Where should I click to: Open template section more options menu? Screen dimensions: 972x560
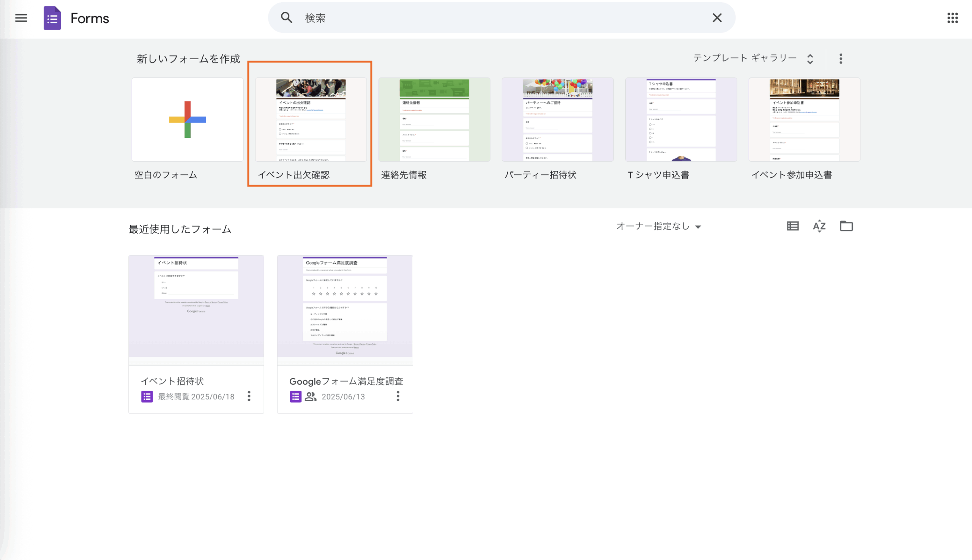tap(841, 59)
